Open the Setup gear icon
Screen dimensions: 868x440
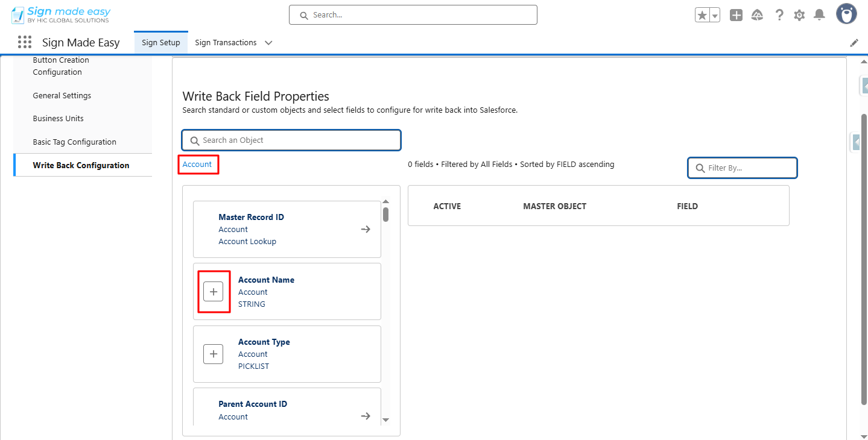click(799, 16)
